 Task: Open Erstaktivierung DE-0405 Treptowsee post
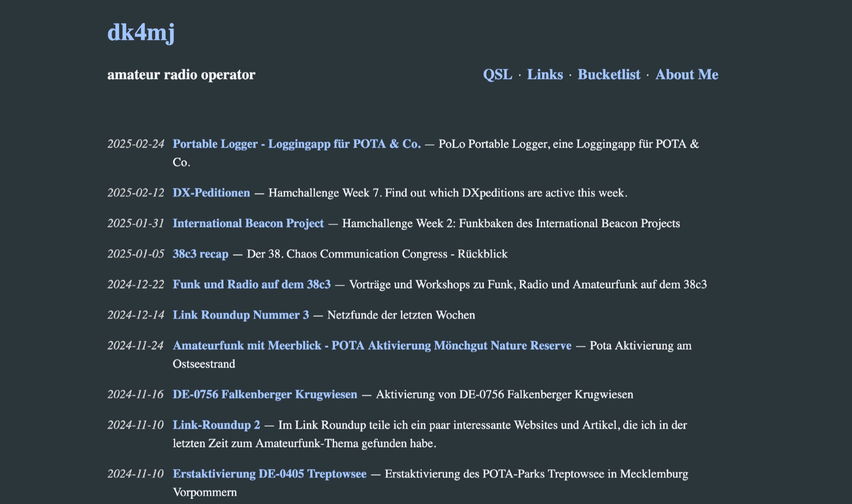(x=269, y=474)
